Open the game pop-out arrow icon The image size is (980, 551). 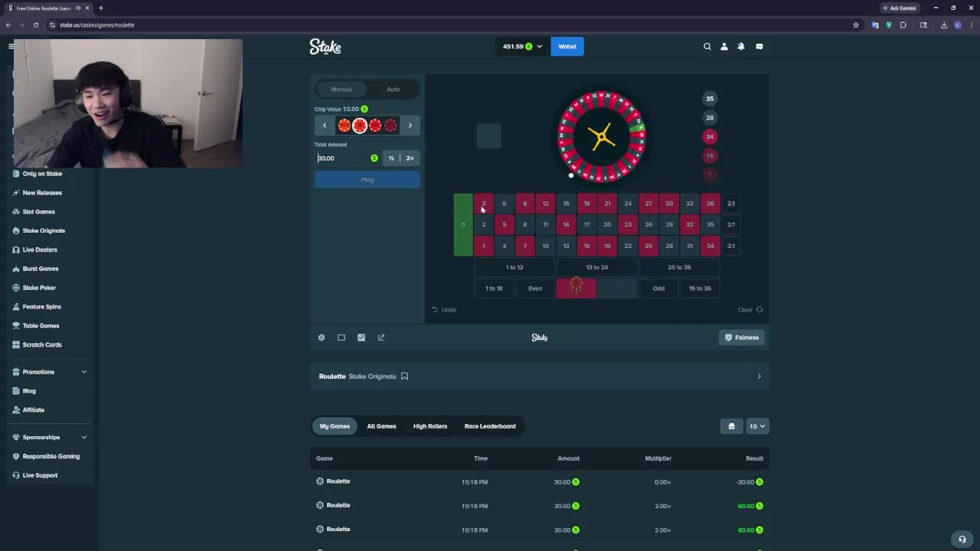381,337
